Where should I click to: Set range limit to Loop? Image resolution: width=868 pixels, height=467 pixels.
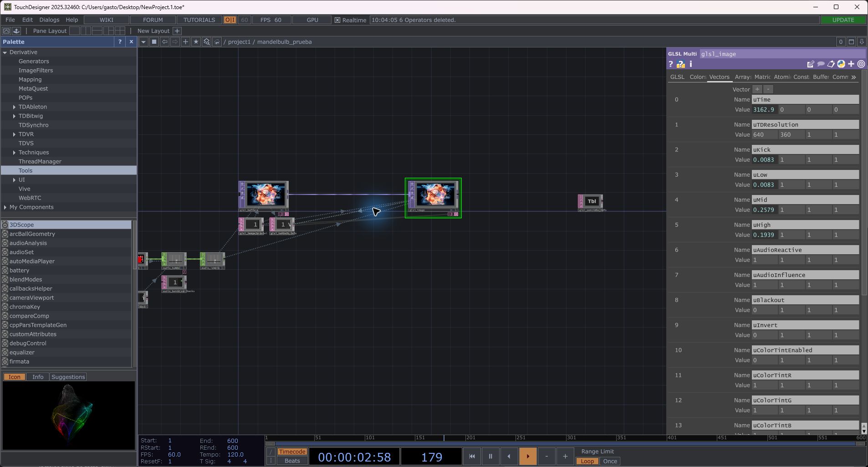point(587,461)
